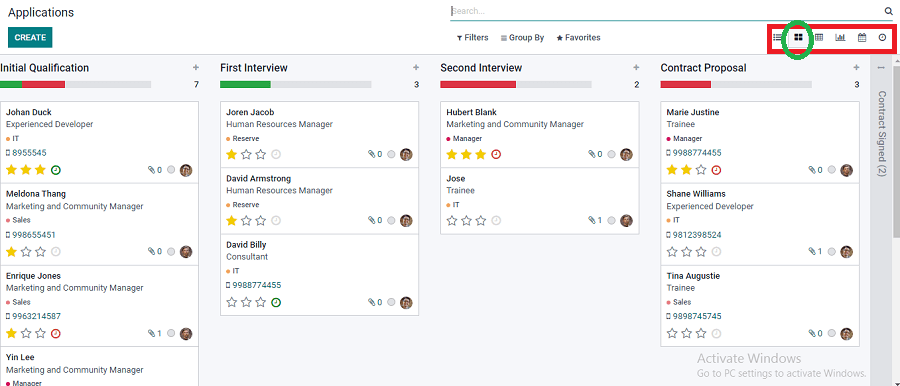The image size is (900, 386).
Task: Add card in Contract Proposal with plus
Action: (856, 68)
